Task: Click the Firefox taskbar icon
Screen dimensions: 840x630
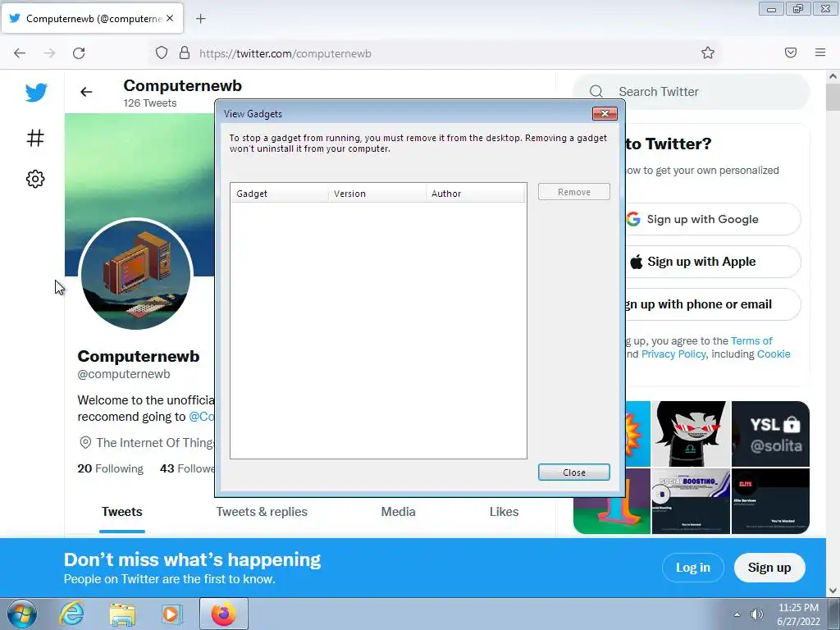Action: [223, 614]
